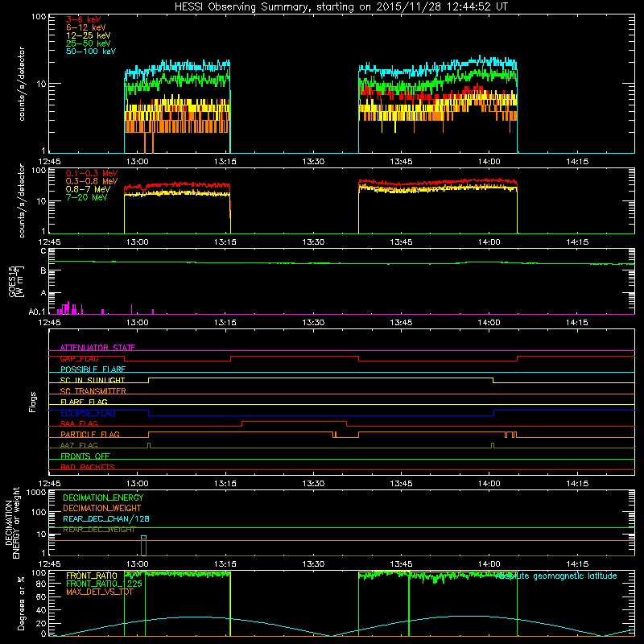The width and height of the screenshot is (644, 644).
Task: Select the 7-20 MeV legend label
Action: click(x=87, y=197)
